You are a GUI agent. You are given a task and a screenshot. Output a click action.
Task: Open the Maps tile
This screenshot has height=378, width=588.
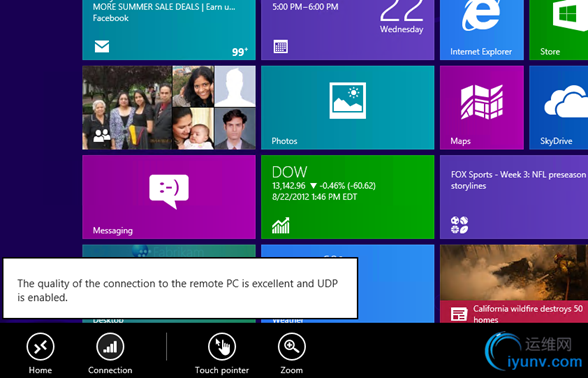(x=482, y=108)
